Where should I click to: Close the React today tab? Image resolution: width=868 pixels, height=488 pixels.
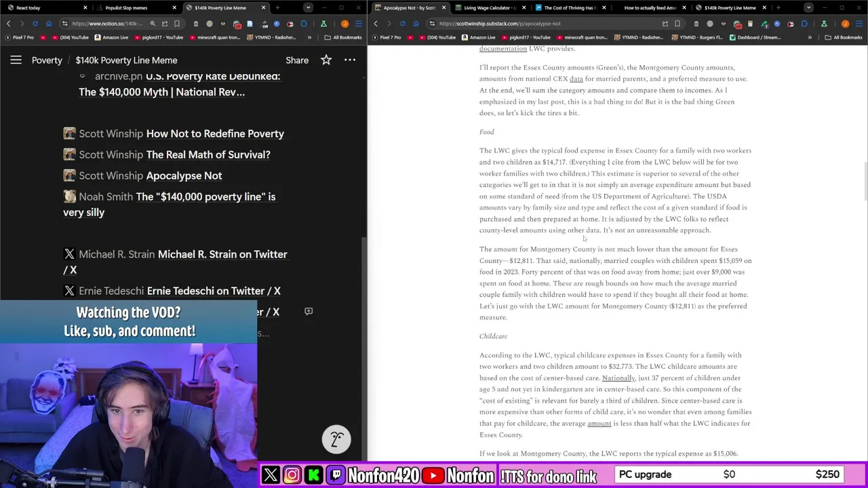85,7
